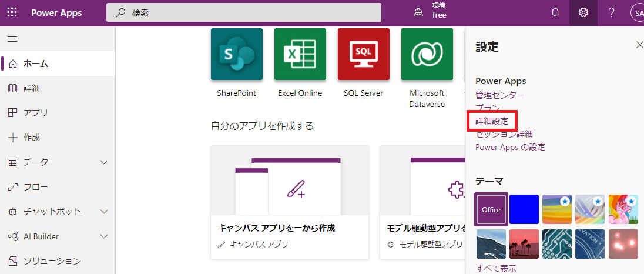Toggle the hamburger navigation menu
Image resolution: width=644 pixels, height=274 pixels.
tap(12, 39)
